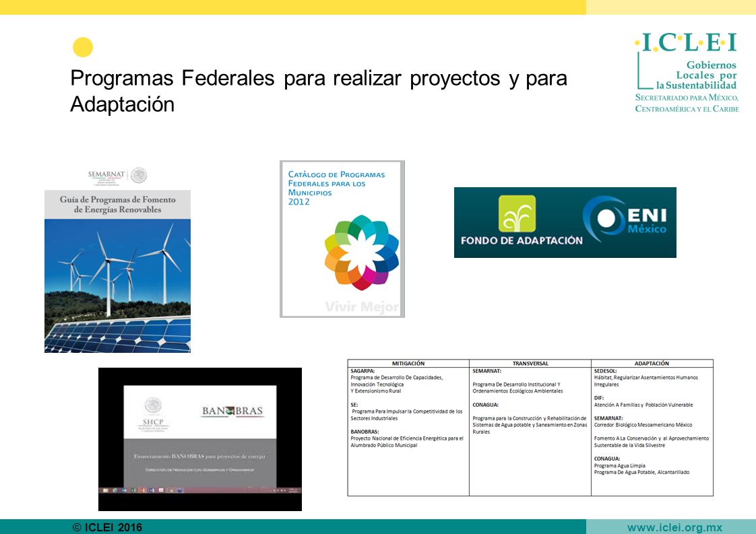This screenshot has height=534, width=756.
Task: Click the colorful flower logo on the catalog cover
Action: pyautogui.click(x=362, y=253)
